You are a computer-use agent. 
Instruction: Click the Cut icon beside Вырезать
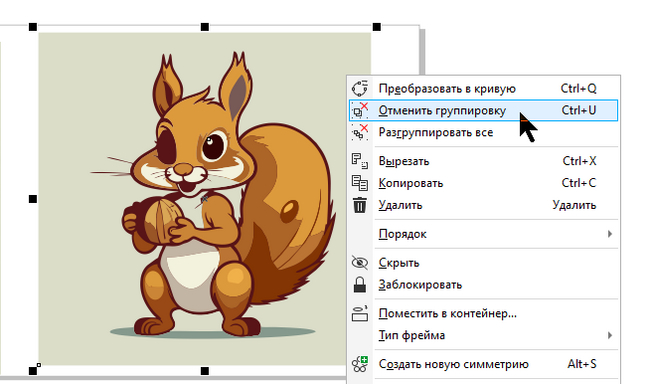pos(359,161)
